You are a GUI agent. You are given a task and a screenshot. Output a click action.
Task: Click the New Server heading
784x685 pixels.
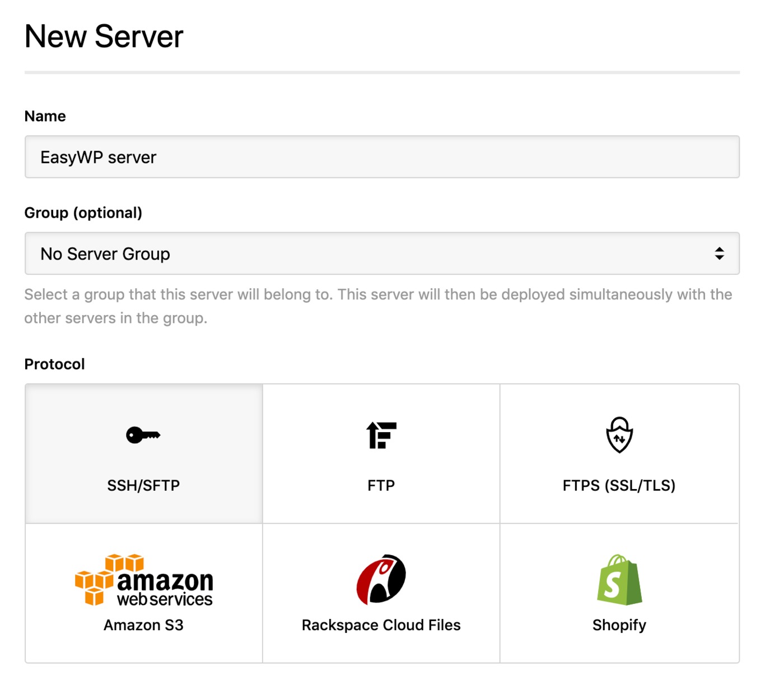104,36
